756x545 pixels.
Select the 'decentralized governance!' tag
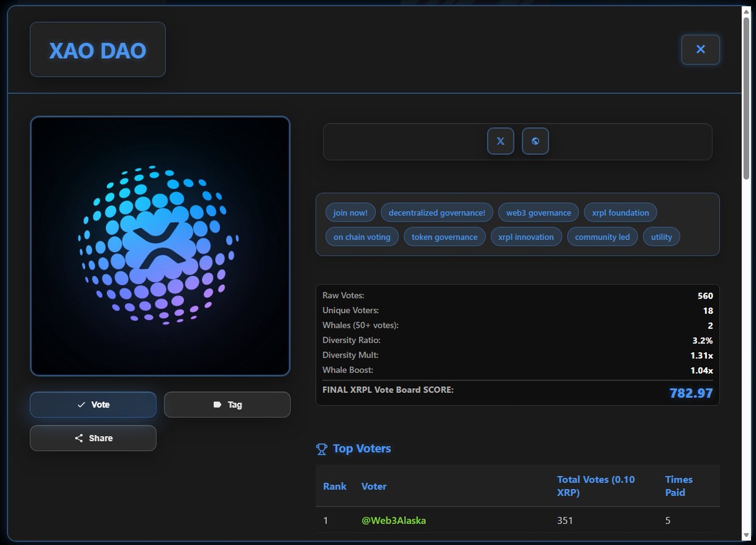coord(437,212)
